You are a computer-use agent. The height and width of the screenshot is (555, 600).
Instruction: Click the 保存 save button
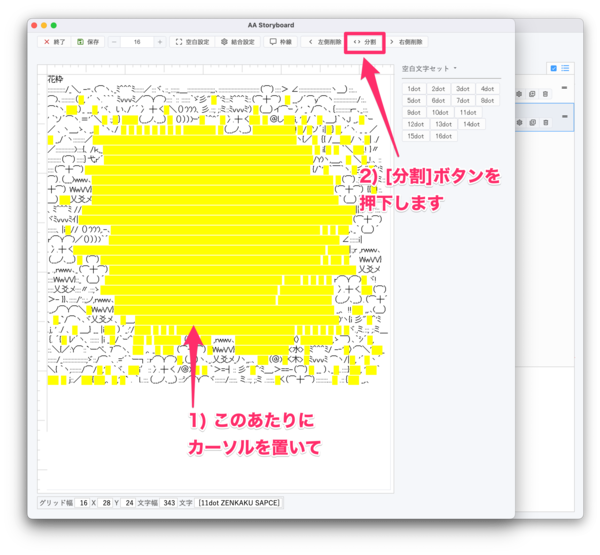(x=88, y=42)
